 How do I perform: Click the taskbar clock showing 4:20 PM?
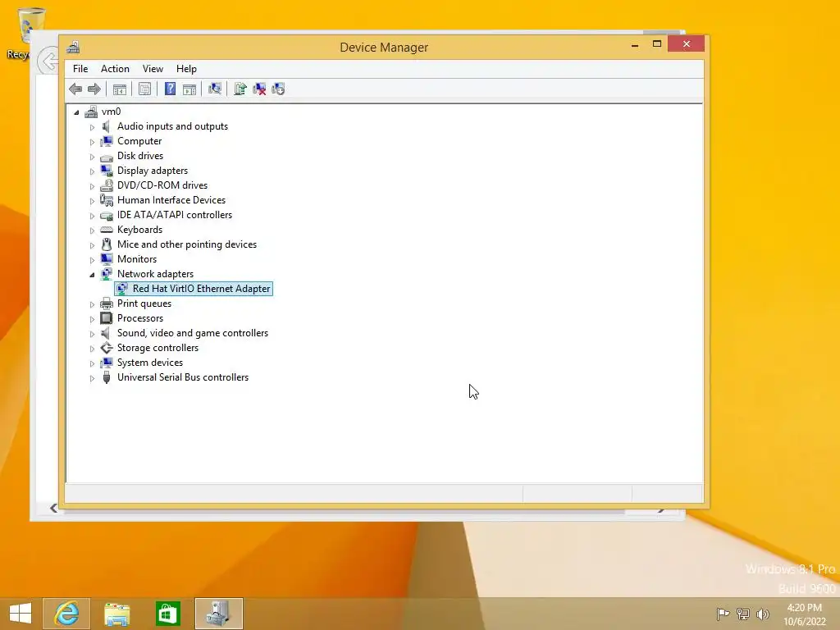(x=804, y=614)
